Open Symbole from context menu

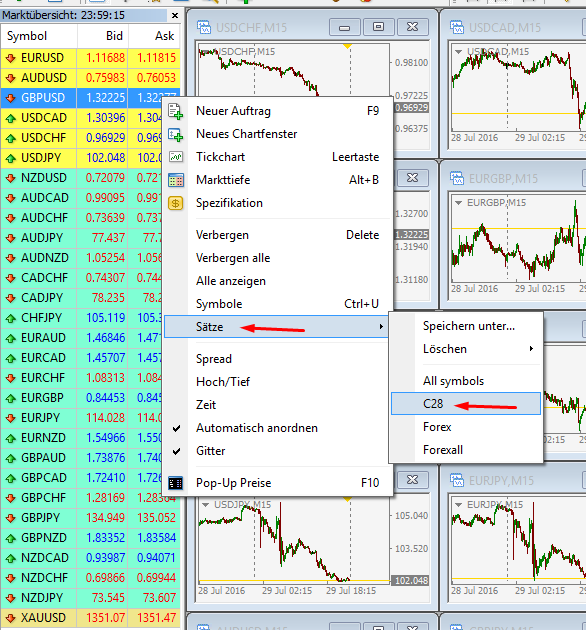278,304
